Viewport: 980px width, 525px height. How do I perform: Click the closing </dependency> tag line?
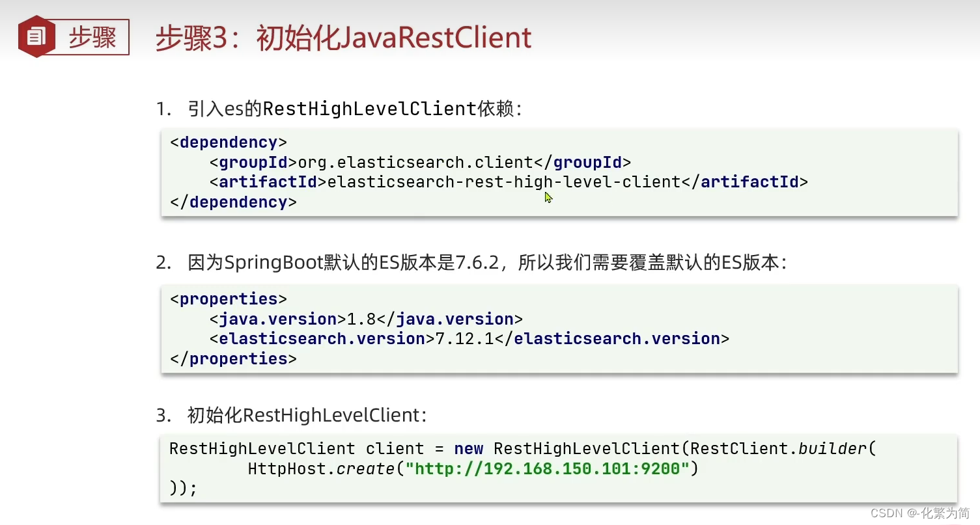tap(233, 202)
